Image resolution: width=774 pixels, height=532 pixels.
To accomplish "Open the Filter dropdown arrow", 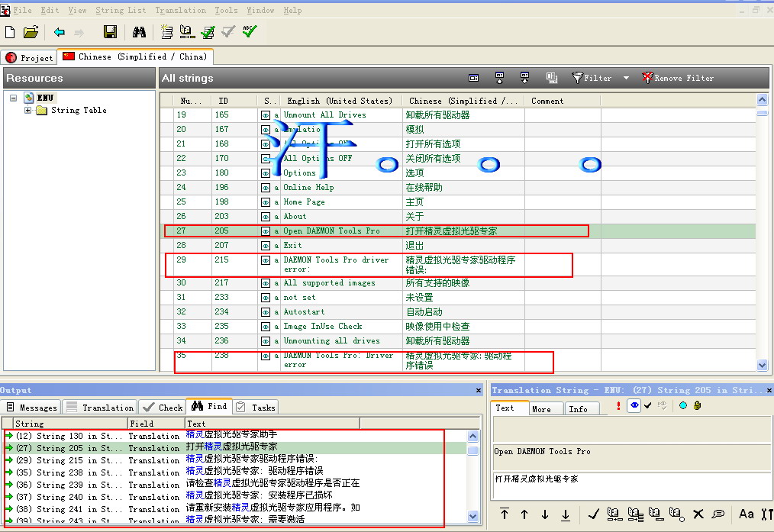I will [x=626, y=78].
